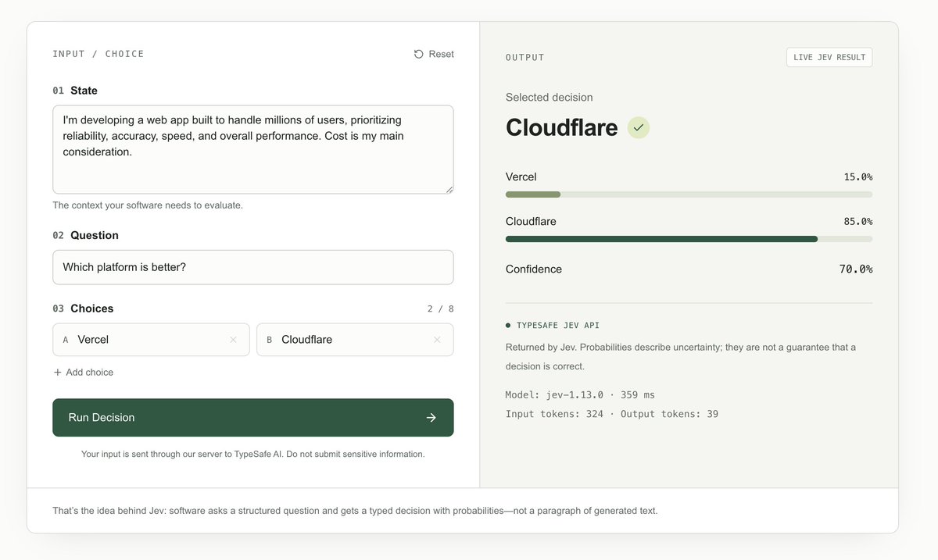Remove choice B Cloudflare with X
This screenshot has width=938, height=560.
pos(437,340)
